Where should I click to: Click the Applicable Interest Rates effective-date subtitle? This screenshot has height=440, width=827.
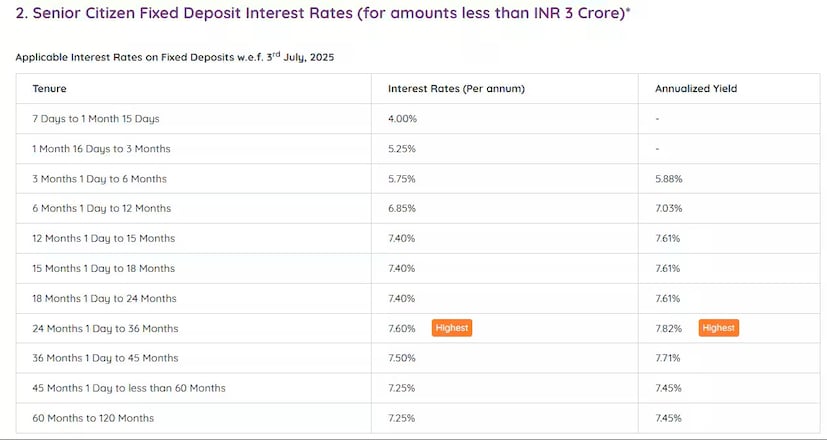pyautogui.click(x=174, y=57)
